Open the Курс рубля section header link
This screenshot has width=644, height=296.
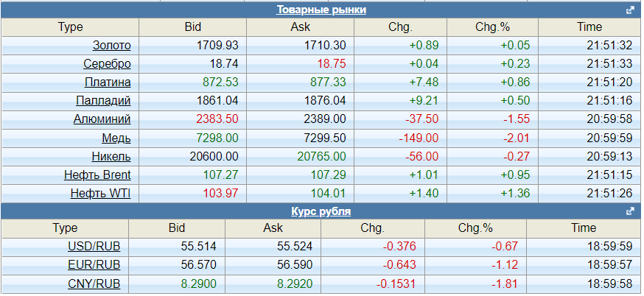point(321,211)
